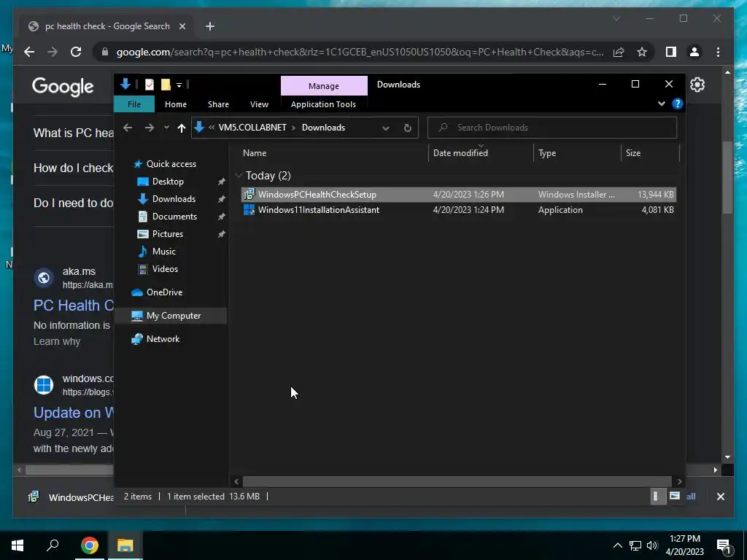Open the Windows Start menu

[x=18, y=545]
